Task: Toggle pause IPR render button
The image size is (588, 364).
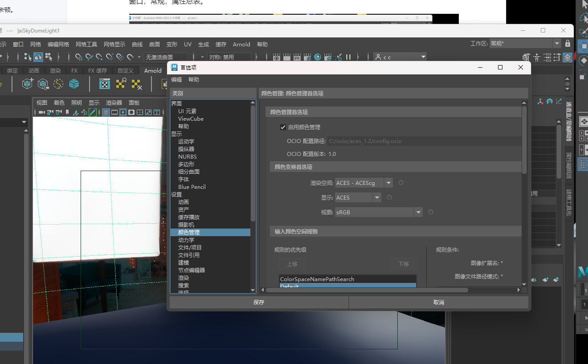Action: [348, 57]
